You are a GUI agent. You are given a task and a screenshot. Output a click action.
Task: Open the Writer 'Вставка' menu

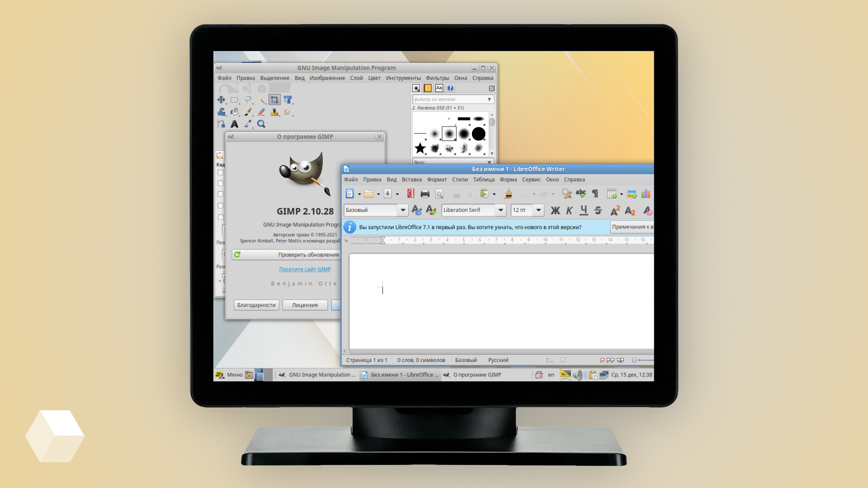coord(411,180)
